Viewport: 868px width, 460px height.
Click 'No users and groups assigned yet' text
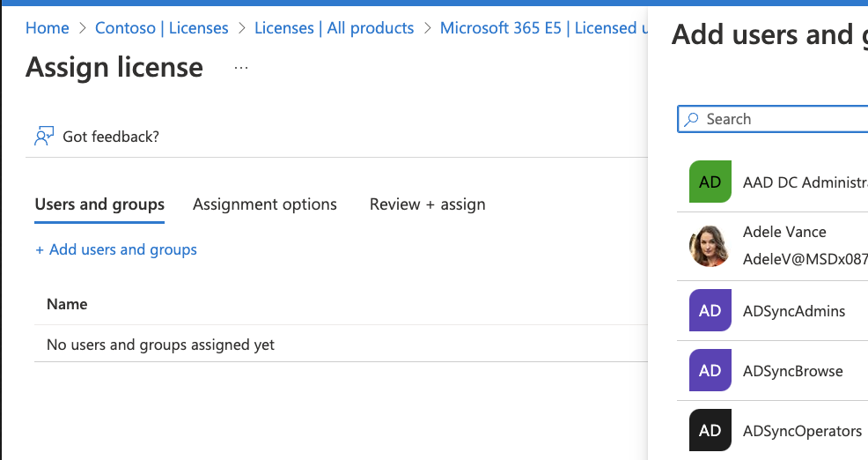pyautogui.click(x=160, y=345)
